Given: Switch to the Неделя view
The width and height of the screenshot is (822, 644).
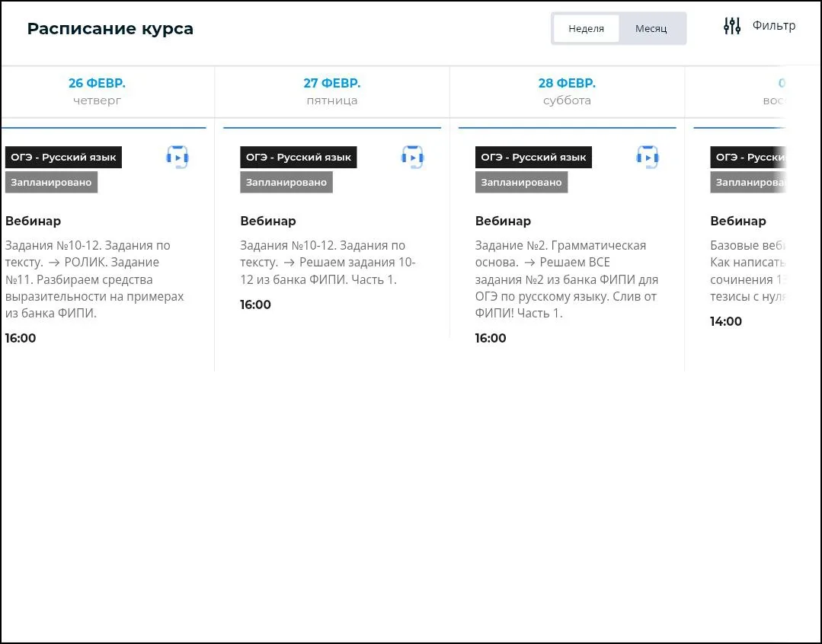Looking at the screenshot, I should tap(586, 29).
